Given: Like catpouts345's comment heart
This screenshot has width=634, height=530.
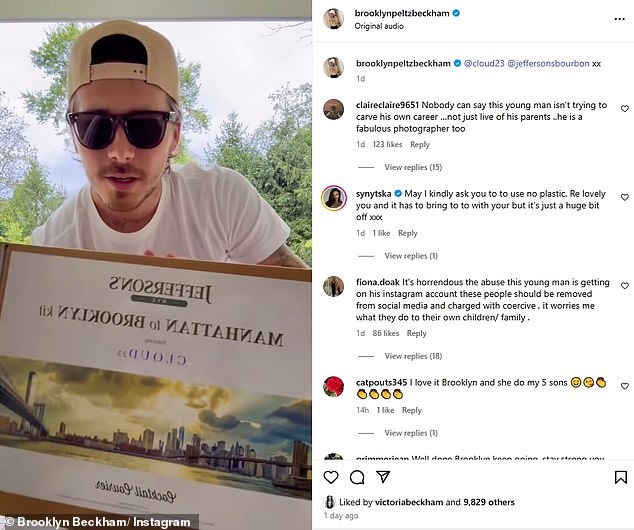Looking at the screenshot, I should pos(625,386).
